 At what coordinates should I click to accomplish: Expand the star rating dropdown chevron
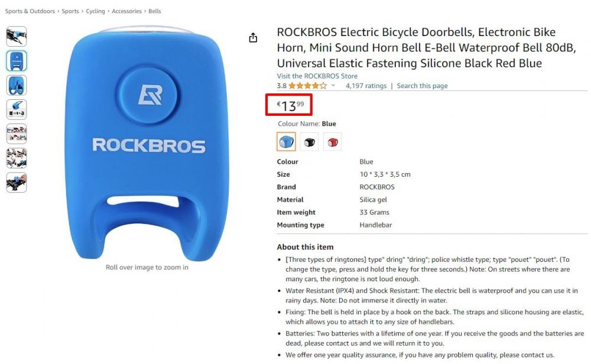pos(333,86)
